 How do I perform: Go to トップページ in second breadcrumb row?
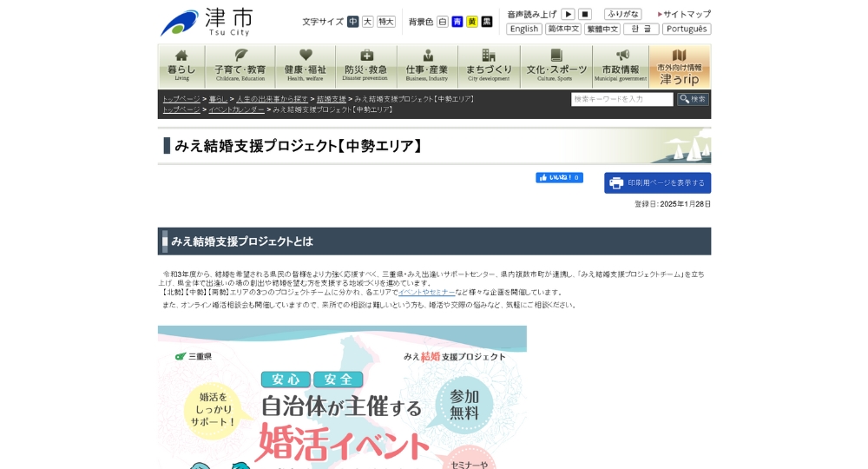pos(181,109)
